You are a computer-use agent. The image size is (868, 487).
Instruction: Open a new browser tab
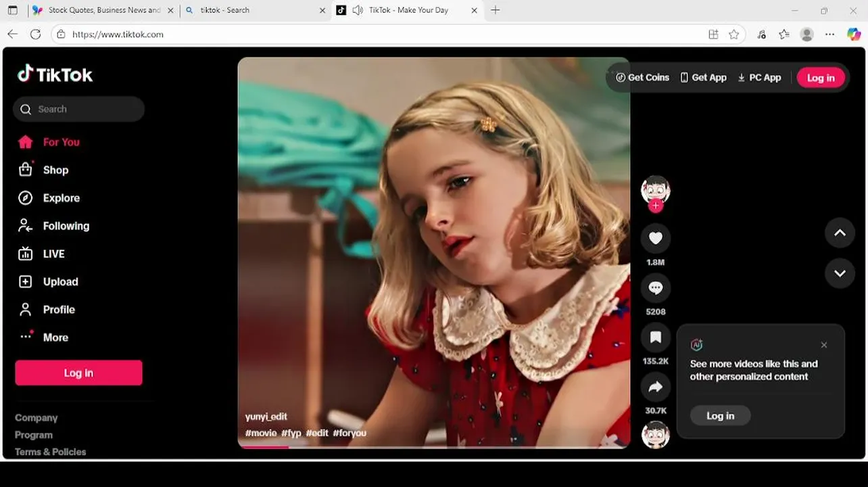click(496, 10)
